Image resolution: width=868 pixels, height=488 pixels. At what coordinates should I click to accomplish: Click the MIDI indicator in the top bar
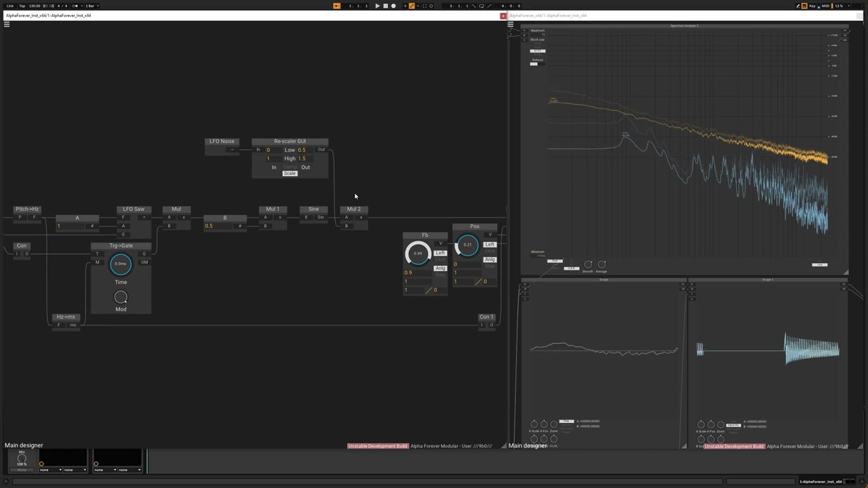(x=825, y=6)
